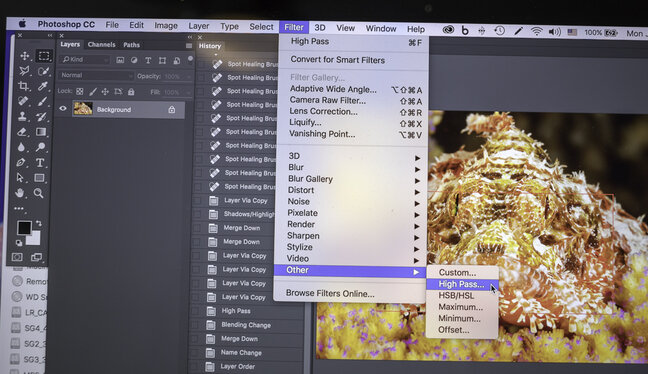648x374 pixels.
Task: Select the Dodge tool
Action: tap(40, 147)
